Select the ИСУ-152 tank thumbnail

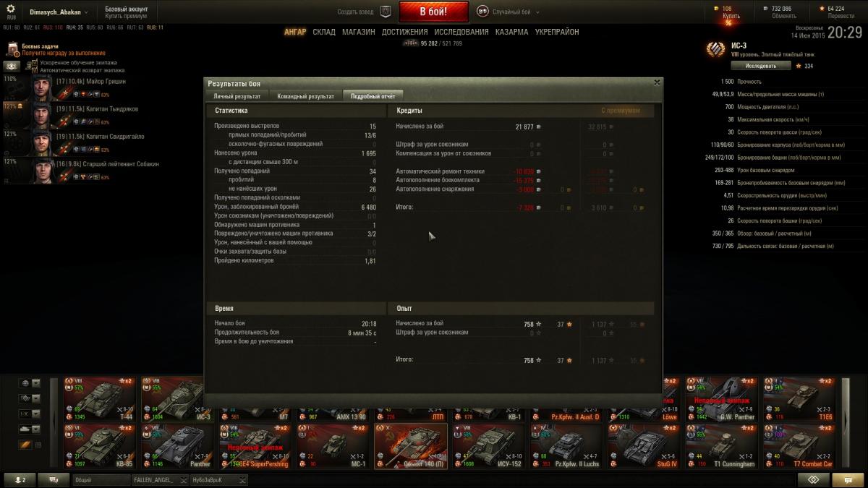click(x=488, y=446)
